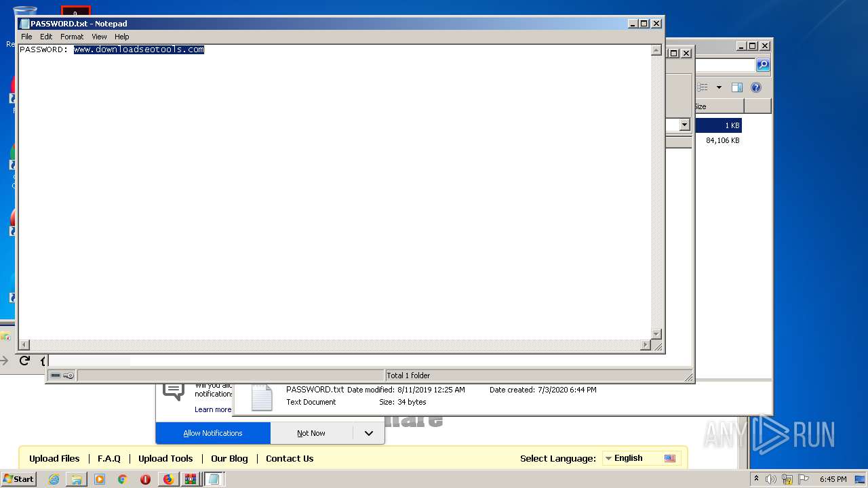Click the PASSWORD: label text in Notepad
This screenshot has height=488, width=868.
coord(44,49)
